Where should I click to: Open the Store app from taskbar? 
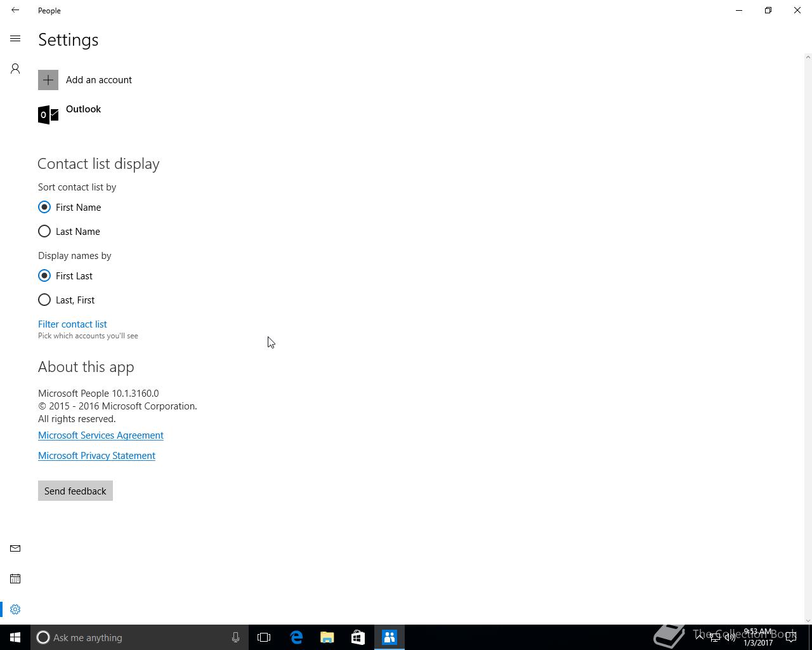358,637
